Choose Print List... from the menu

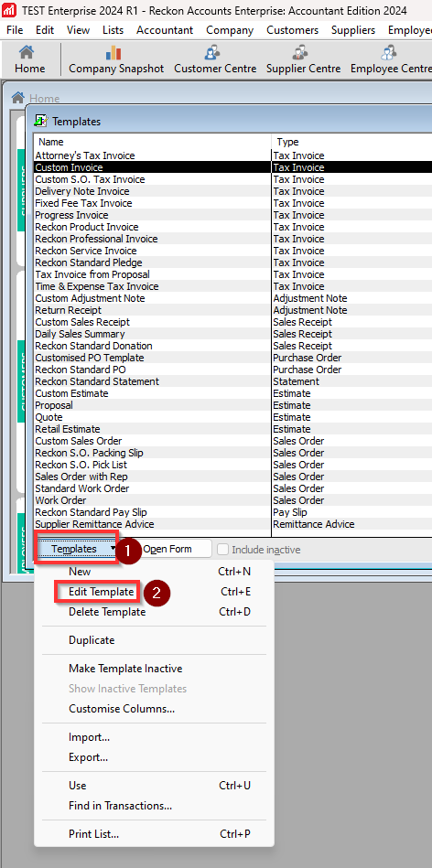tap(154, 833)
